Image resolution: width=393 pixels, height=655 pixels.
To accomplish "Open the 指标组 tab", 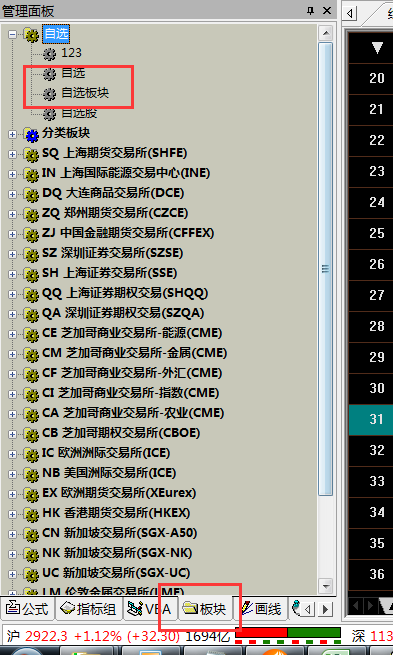I will (x=88, y=609).
